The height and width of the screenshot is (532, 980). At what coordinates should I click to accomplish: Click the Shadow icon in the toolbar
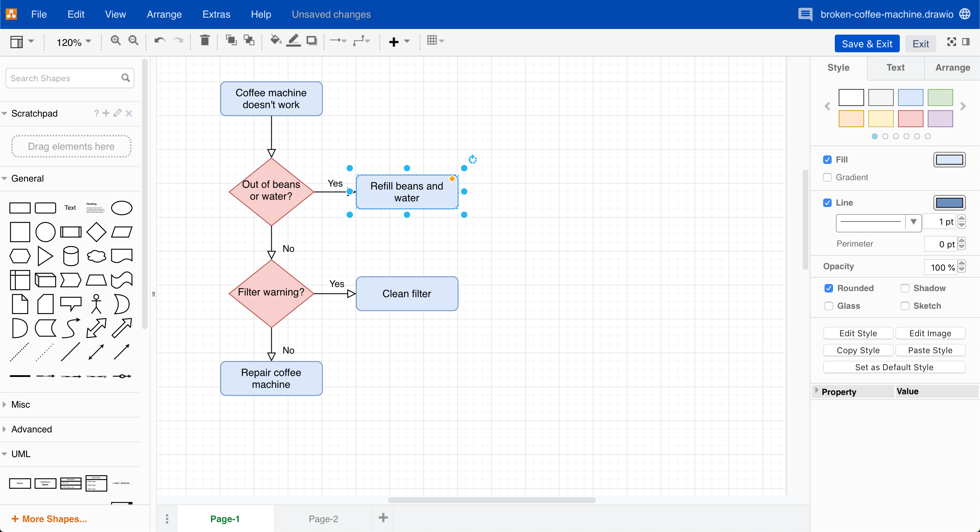tap(312, 41)
